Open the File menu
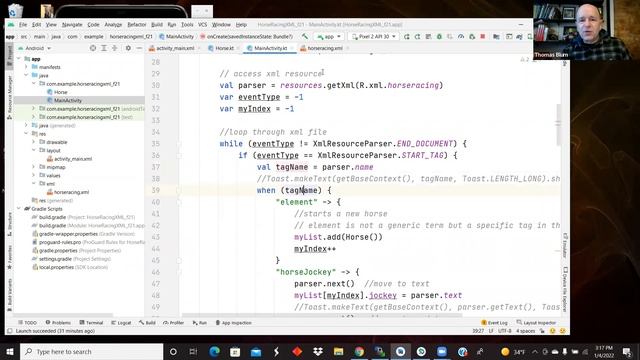This screenshot has height=360, width=640. pyautogui.click(x=23, y=24)
